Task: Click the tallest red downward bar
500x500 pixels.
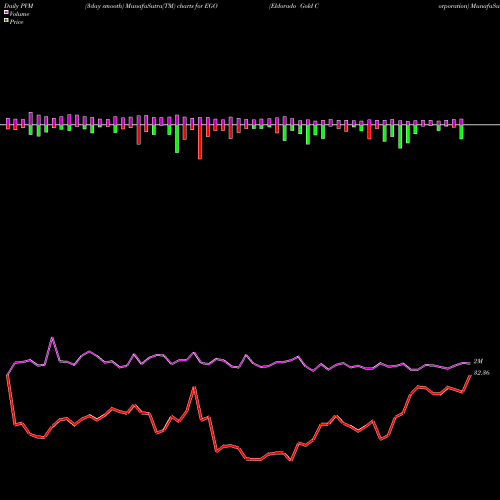Action: [200, 142]
